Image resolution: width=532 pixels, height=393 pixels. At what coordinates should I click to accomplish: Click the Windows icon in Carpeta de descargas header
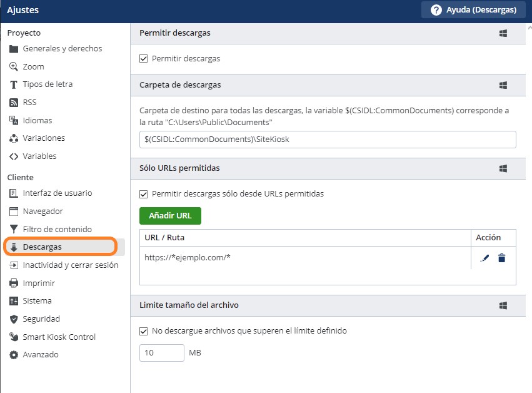[x=503, y=85]
